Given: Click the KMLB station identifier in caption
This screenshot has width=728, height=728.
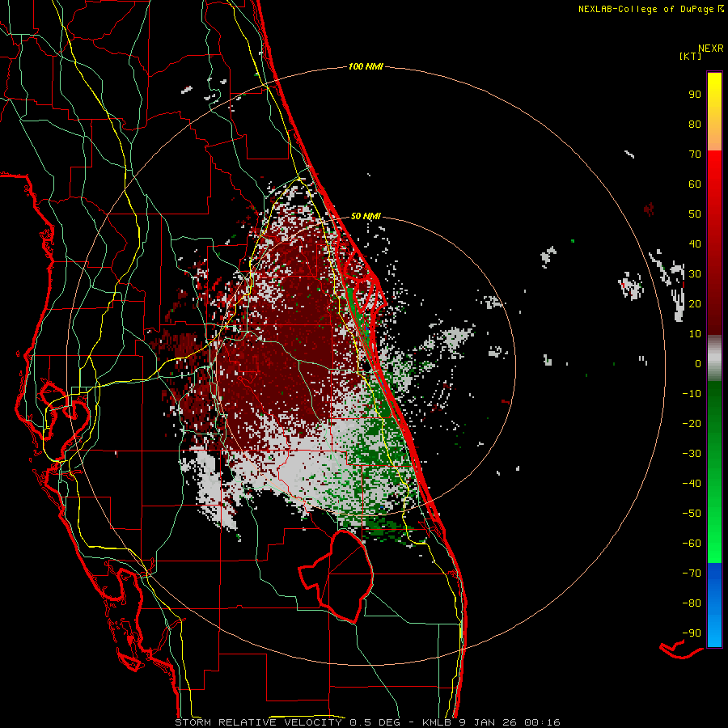Looking at the screenshot, I should point(438,722).
